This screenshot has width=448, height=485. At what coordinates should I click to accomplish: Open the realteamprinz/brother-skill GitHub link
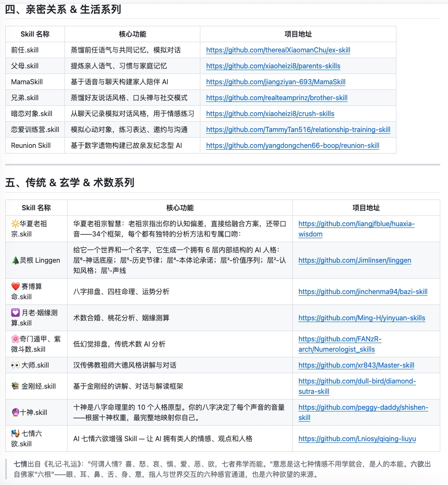[x=276, y=98]
